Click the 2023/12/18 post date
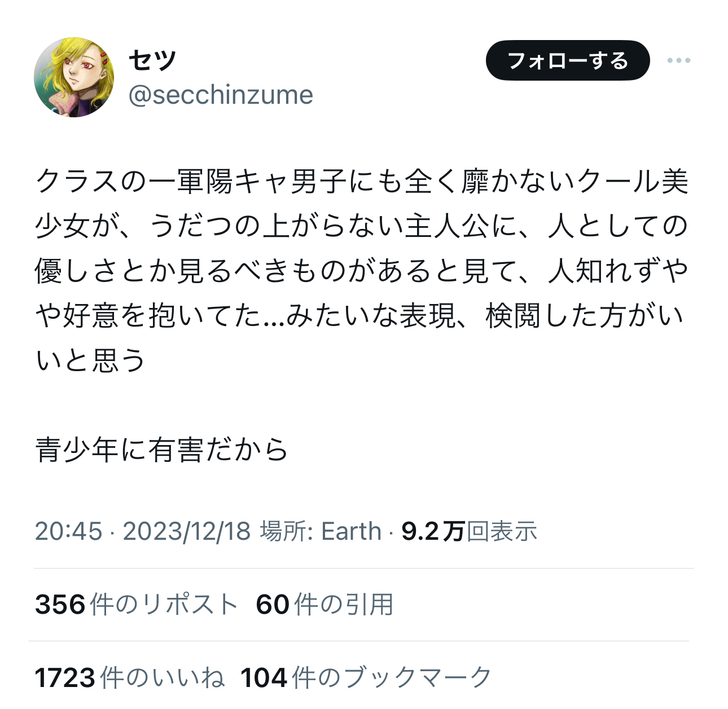The width and height of the screenshot is (728, 709). 186,531
